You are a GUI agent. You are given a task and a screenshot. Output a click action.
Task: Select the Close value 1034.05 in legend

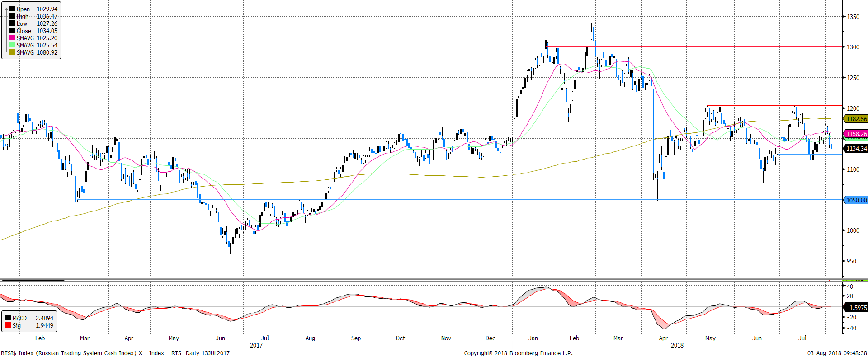(47, 31)
